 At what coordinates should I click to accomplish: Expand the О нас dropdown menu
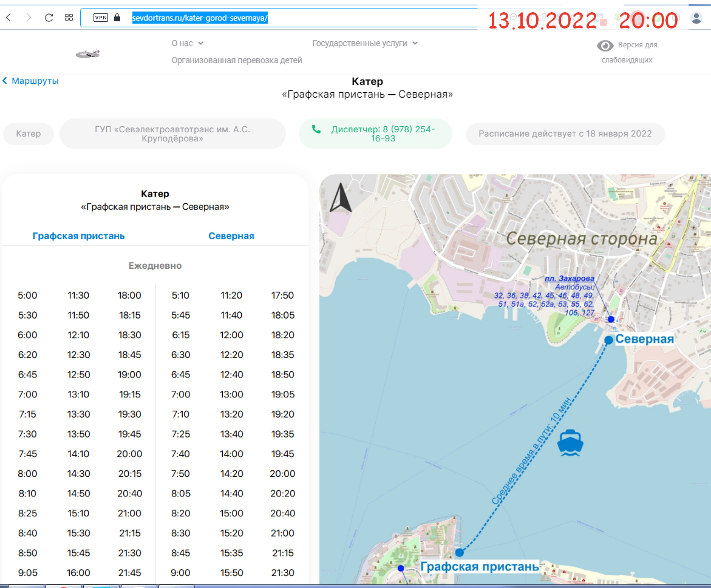187,43
